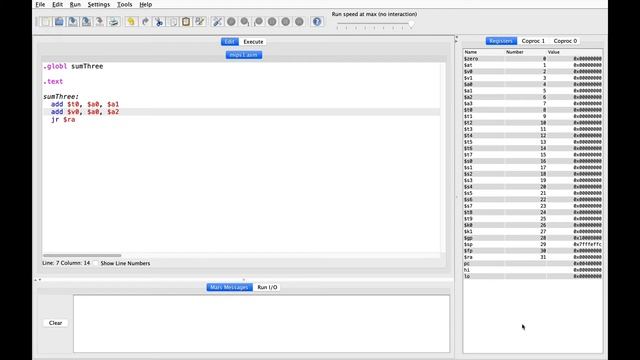Undo the last edit via toolbar icon

point(131,22)
